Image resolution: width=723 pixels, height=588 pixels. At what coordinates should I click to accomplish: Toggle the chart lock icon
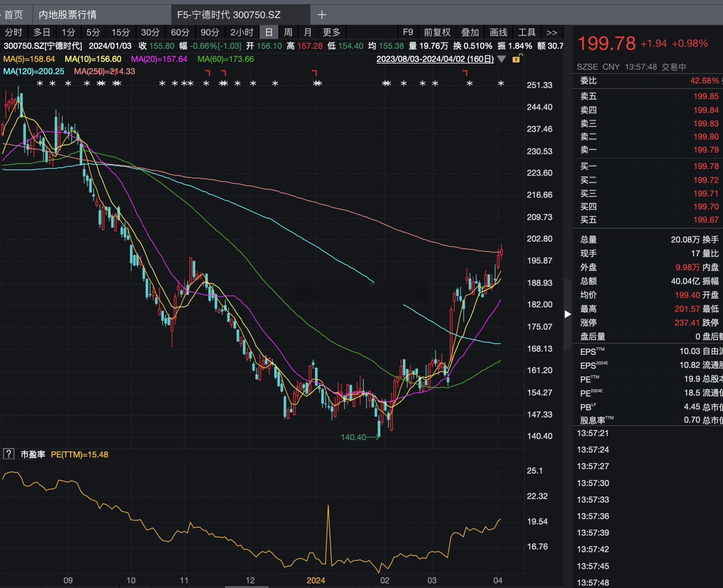pyautogui.click(x=517, y=59)
